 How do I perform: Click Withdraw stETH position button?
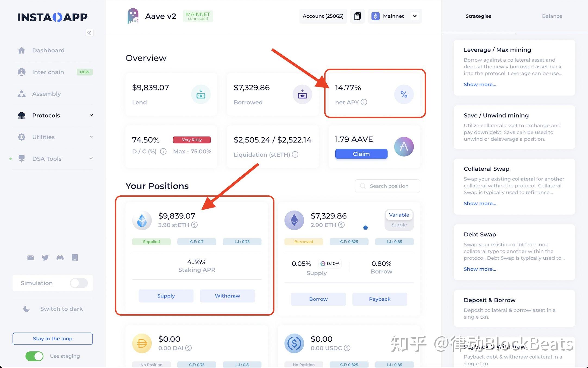click(x=227, y=296)
